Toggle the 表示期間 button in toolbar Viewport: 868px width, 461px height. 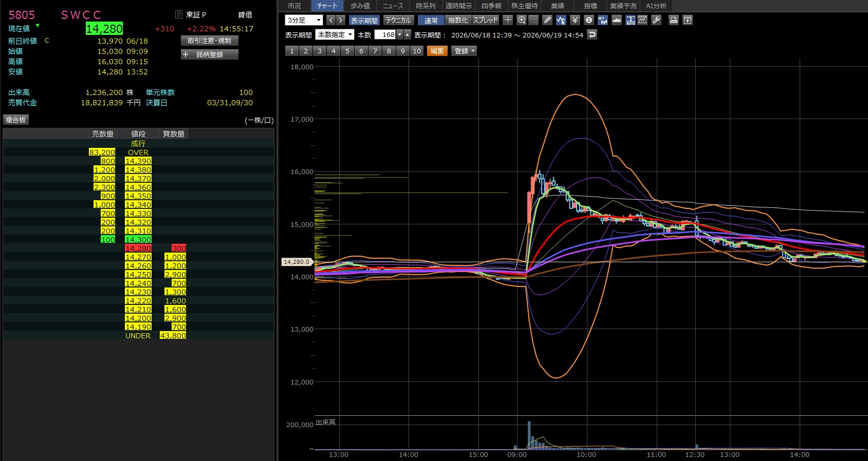point(364,20)
